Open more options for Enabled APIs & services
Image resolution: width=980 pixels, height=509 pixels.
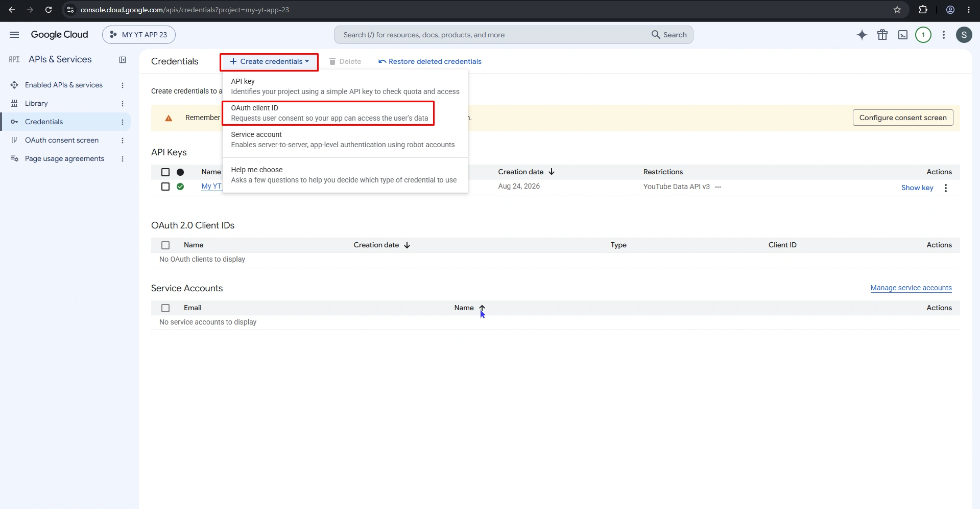point(123,85)
